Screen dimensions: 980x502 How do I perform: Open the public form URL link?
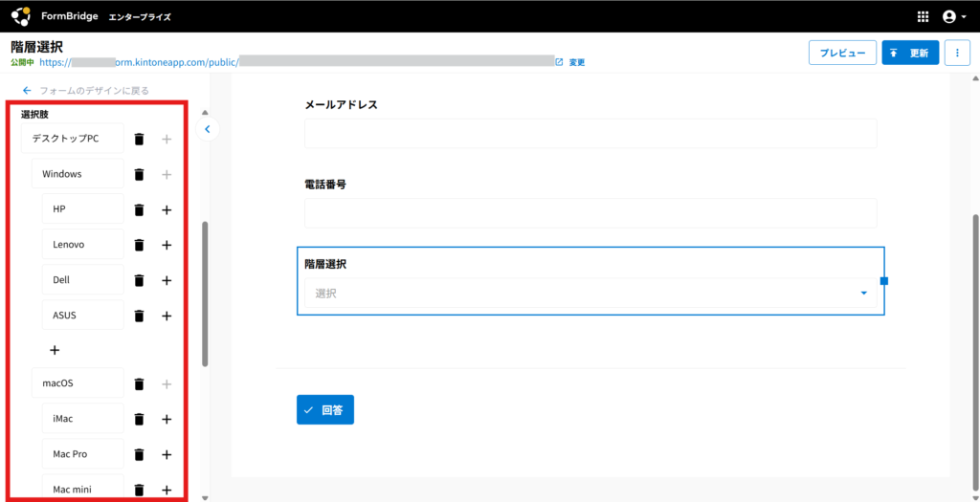(x=297, y=62)
